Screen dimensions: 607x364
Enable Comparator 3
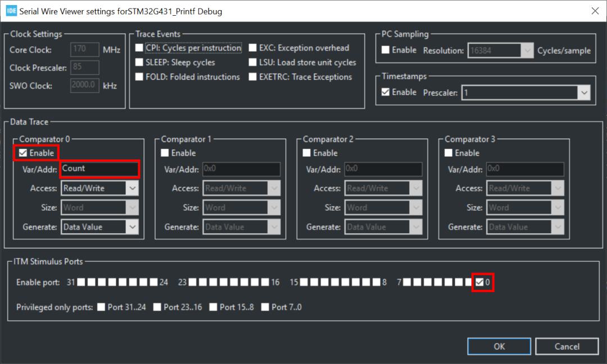pyautogui.click(x=449, y=153)
